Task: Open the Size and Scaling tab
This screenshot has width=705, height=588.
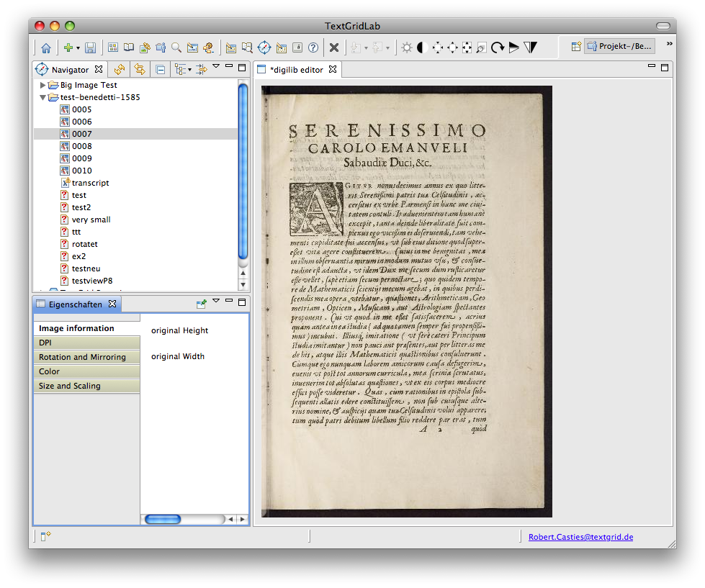Action: [x=70, y=386]
